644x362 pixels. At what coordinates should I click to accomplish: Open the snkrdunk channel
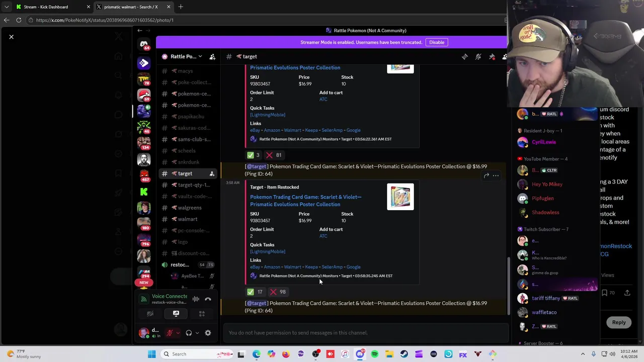[189, 162]
